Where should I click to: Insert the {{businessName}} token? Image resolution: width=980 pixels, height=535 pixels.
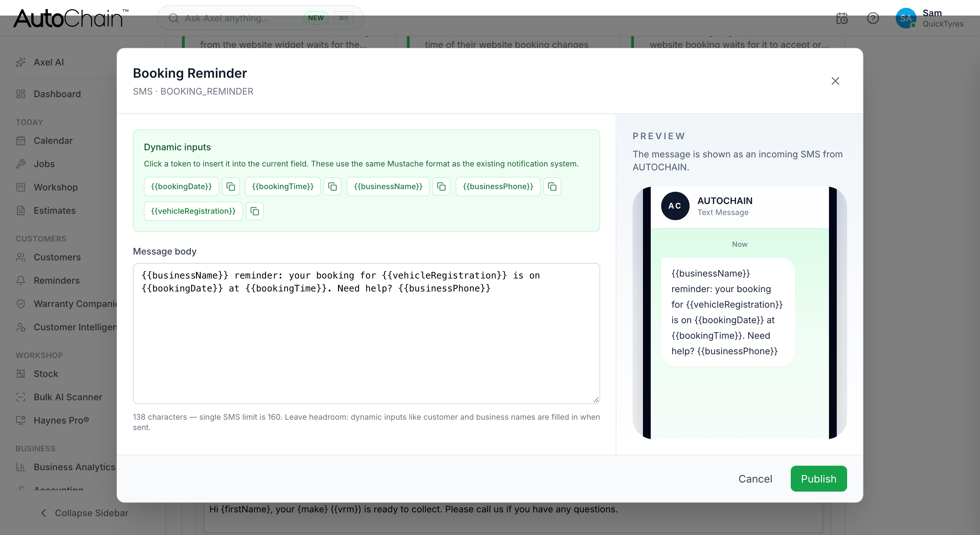(388, 186)
